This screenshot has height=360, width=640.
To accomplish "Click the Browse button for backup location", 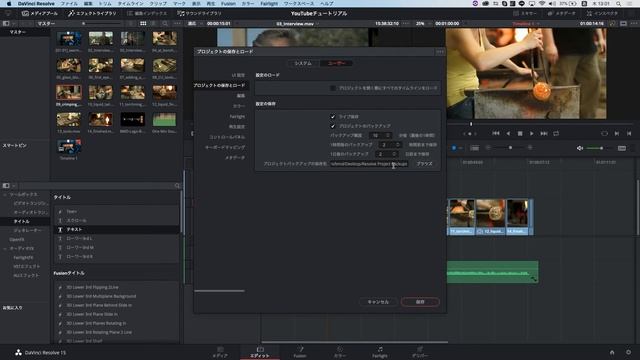I will click(x=424, y=164).
